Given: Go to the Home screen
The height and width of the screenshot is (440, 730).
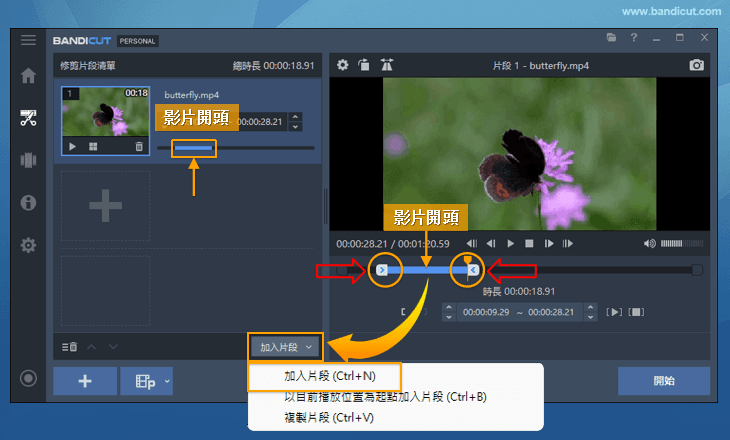Looking at the screenshot, I should coord(28,75).
